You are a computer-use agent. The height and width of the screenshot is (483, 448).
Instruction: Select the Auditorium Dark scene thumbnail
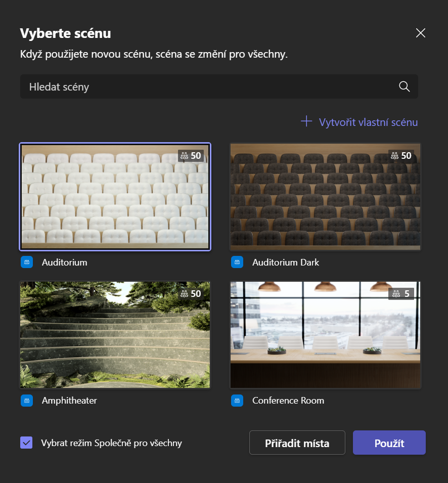326,197
